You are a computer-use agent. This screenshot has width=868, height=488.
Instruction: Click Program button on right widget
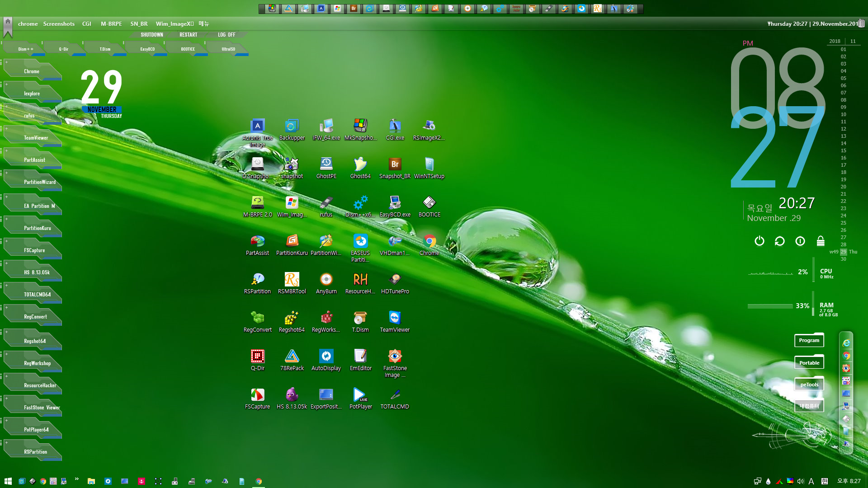(809, 340)
